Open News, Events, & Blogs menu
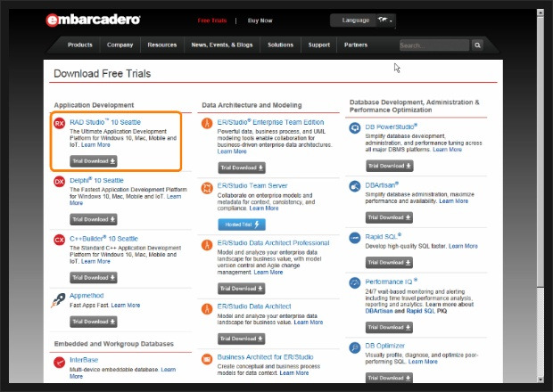Viewport: 553px width, 392px height. pyautogui.click(x=222, y=45)
